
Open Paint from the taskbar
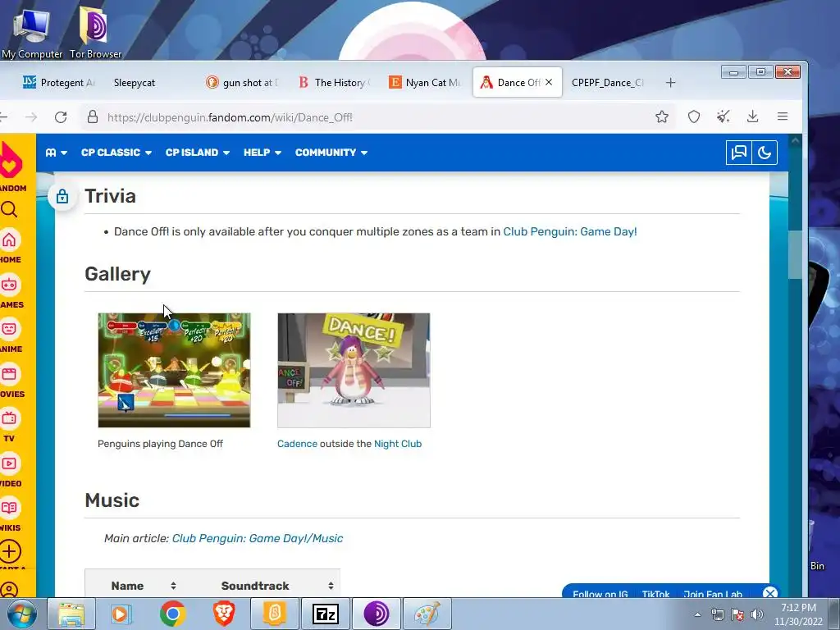(427, 614)
